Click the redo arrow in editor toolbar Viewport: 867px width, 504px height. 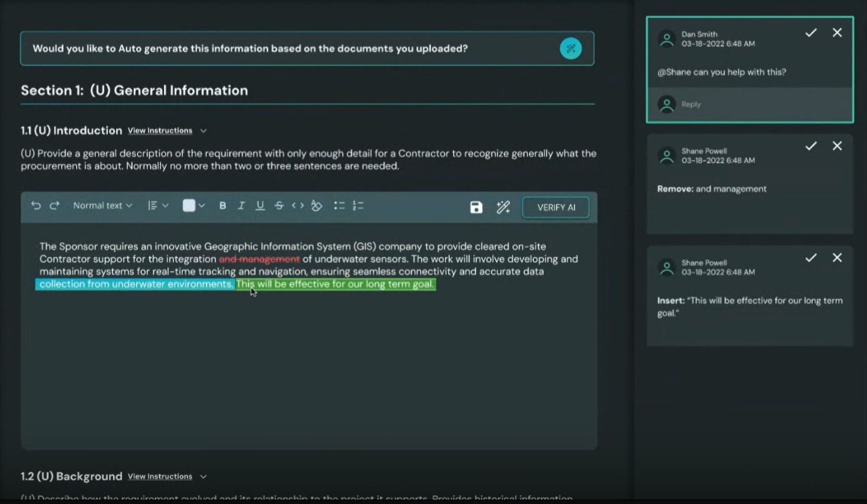pos(54,206)
